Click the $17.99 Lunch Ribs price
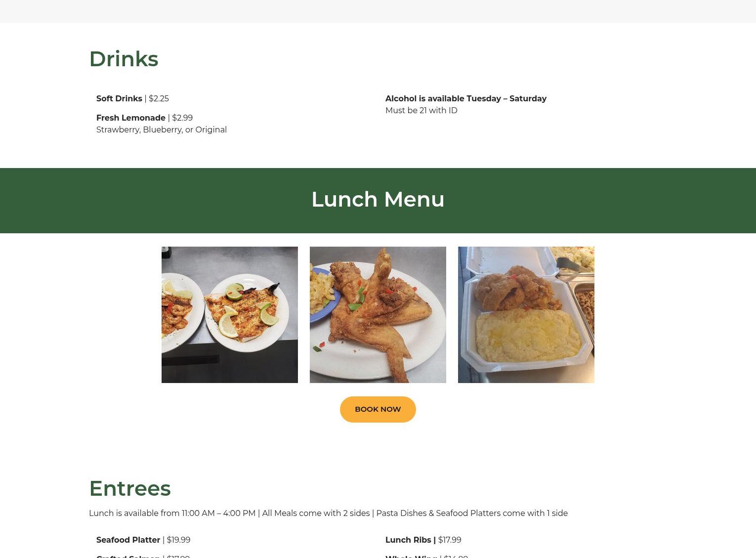Screen dimensions: 756x558 tap(450, 540)
